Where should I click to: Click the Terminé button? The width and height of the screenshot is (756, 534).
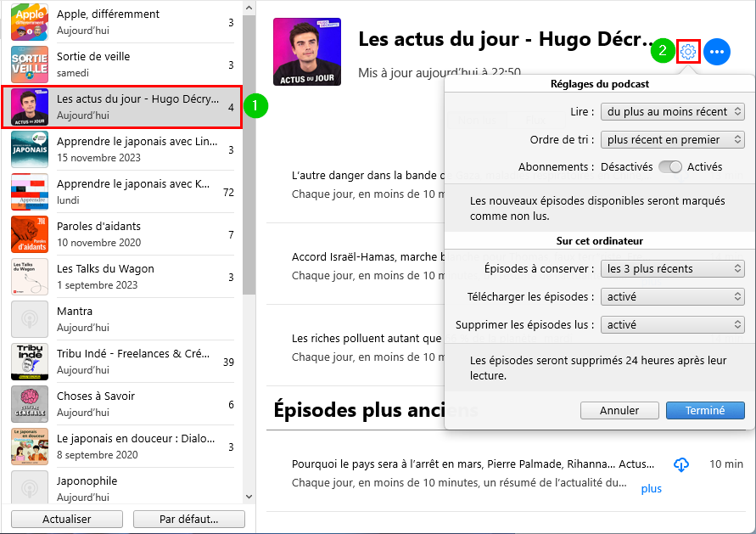705,411
